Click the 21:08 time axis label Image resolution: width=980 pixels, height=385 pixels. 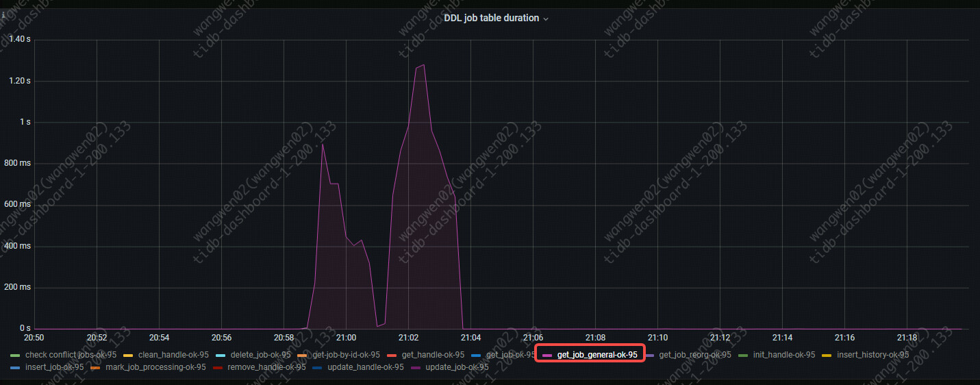595,338
